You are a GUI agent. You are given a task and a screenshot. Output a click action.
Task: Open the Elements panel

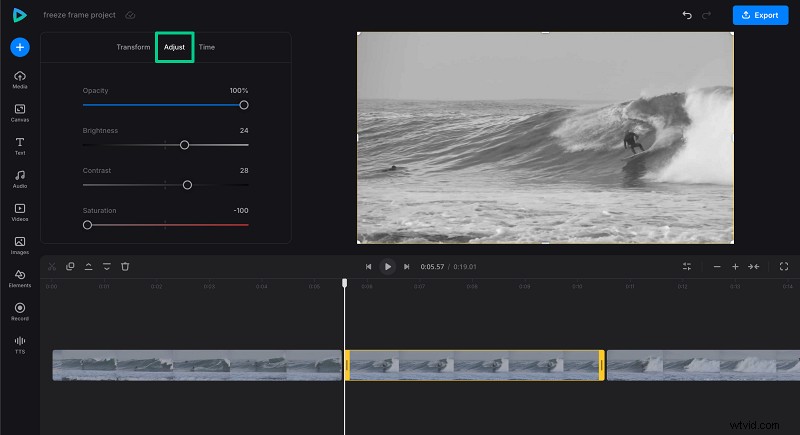(x=20, y=277)
